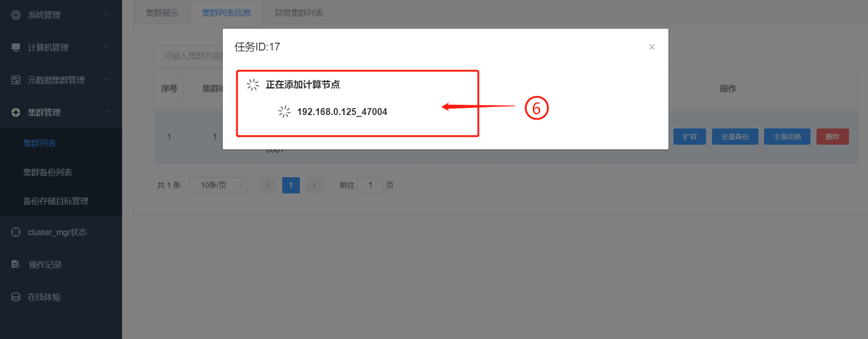Go to next page arrow

pyautogui.click(x=314, y=185)
